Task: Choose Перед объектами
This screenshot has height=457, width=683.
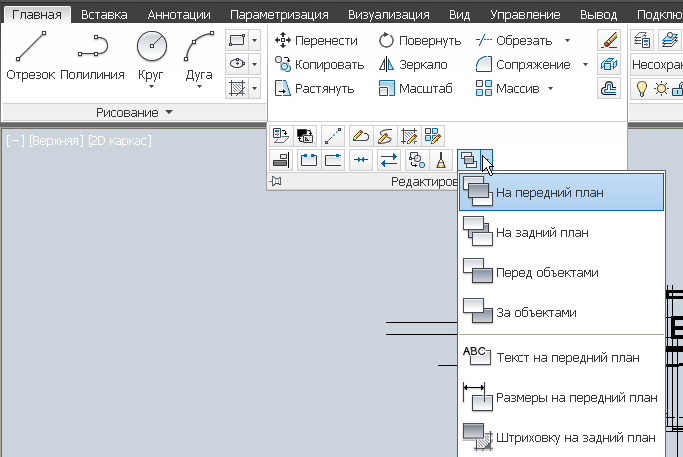Action: point(561,272)
